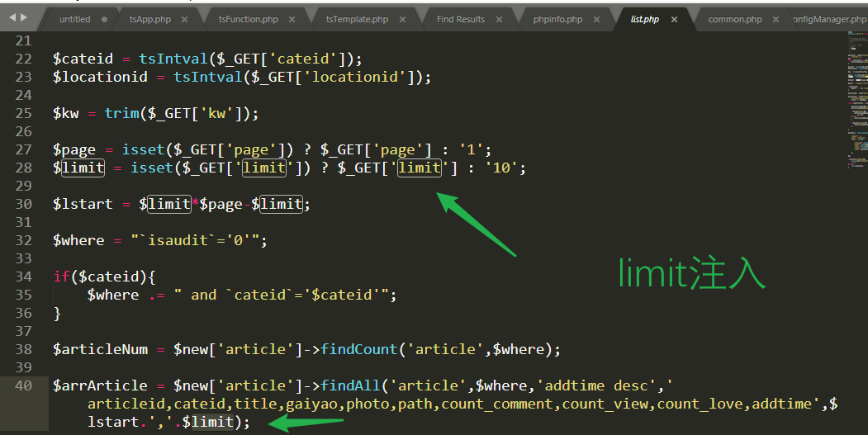Click the onfigManager.php tab

829,19
